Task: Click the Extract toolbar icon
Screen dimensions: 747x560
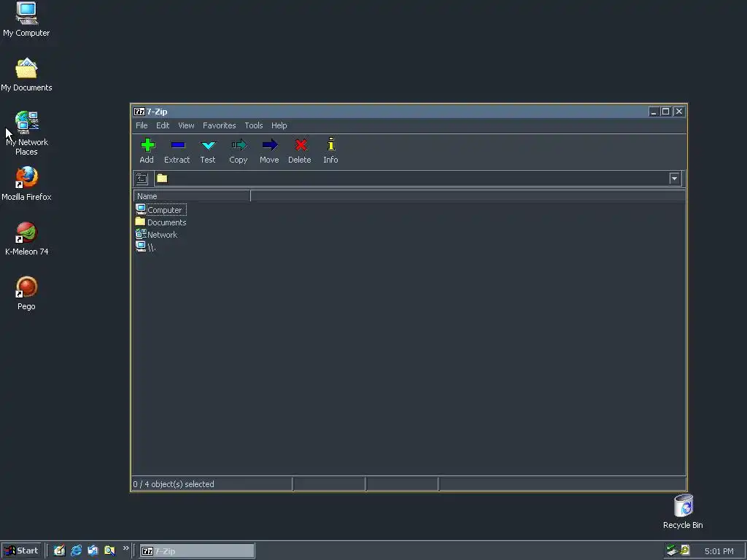Action: tap(177, 150)
